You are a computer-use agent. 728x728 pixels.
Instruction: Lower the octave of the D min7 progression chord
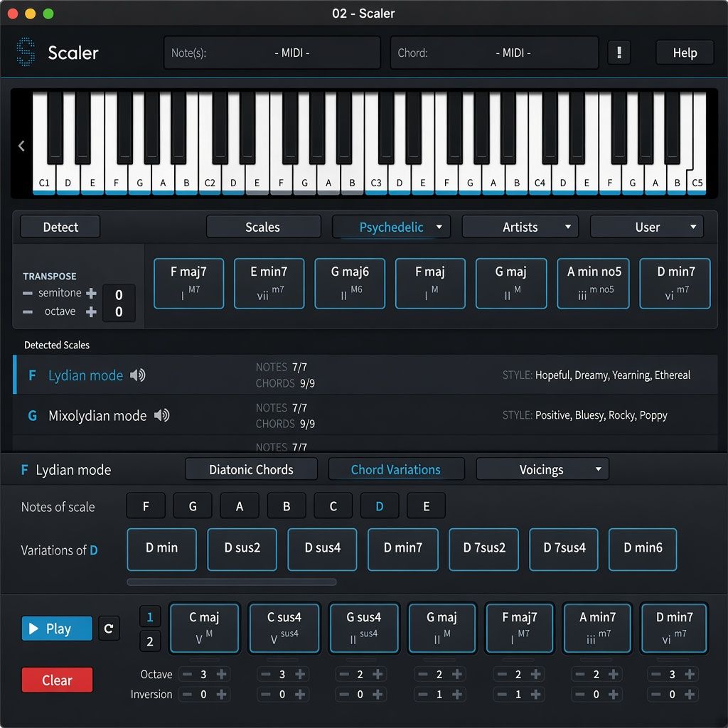[x=655, y=674]
